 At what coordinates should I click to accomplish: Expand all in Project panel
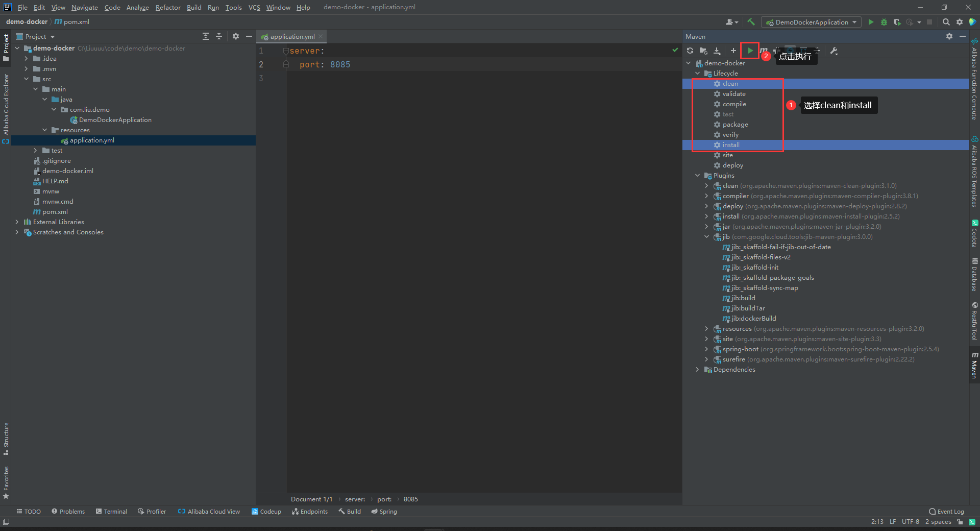click(x=206, y=36)
